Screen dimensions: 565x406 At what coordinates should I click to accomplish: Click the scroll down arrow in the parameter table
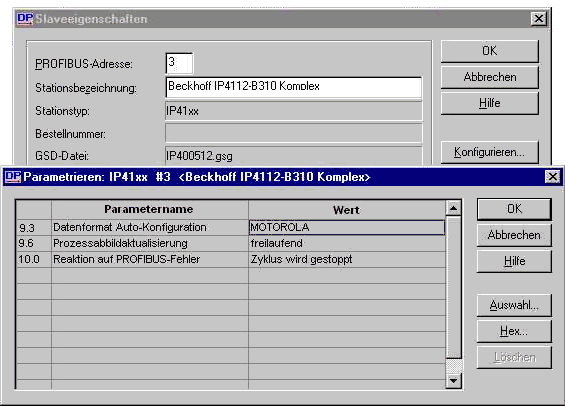453,380
